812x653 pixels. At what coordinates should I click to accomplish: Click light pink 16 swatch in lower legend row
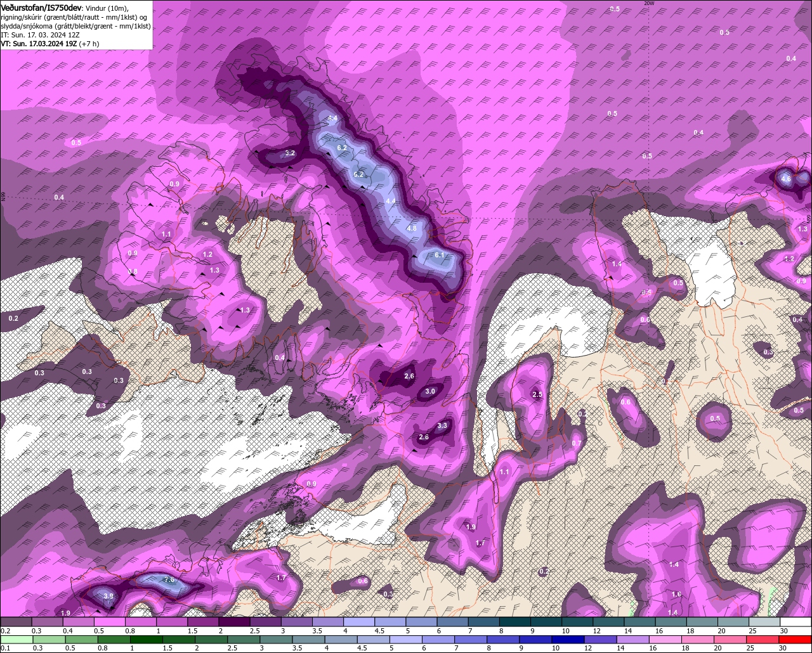665,639
